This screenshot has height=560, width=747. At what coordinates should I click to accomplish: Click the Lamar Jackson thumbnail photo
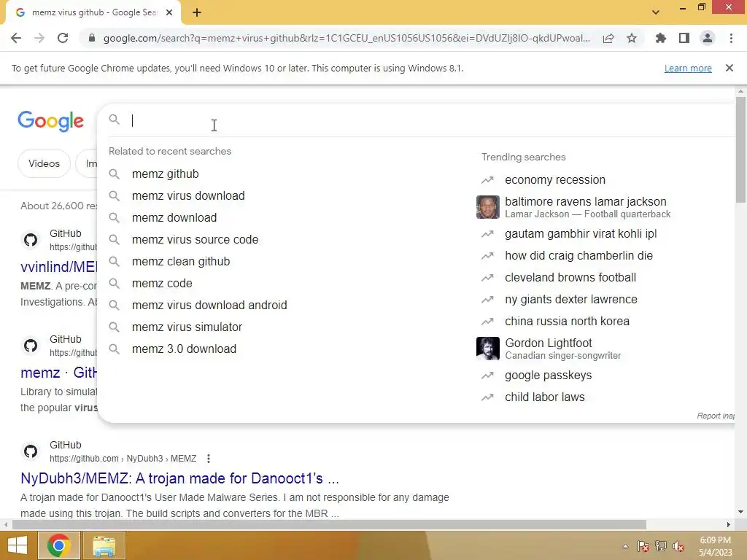(488, 207)
